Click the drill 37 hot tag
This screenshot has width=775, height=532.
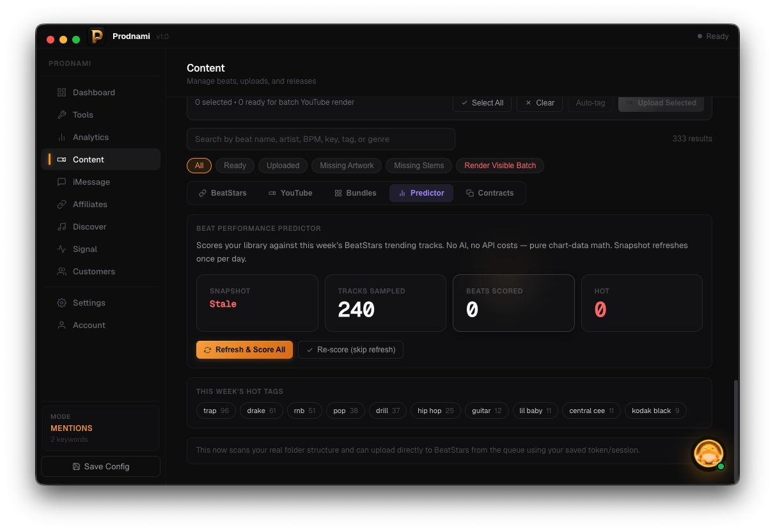pos(388,411)
